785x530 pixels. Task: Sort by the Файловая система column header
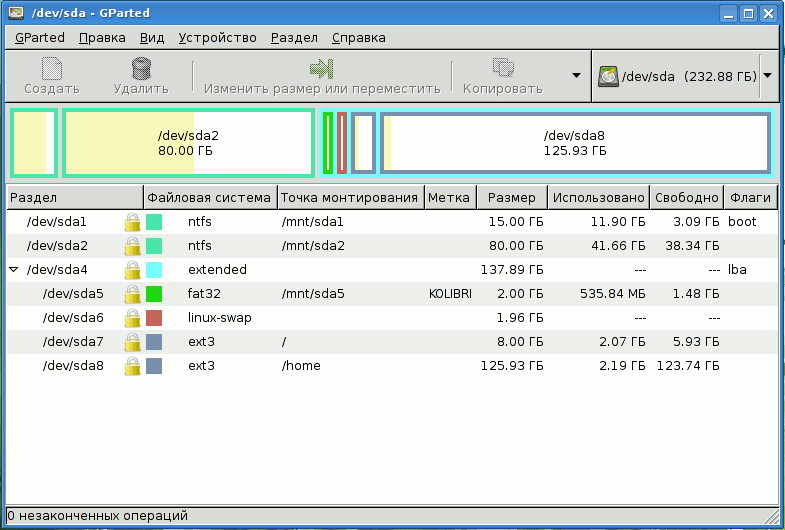click(209, 198)
